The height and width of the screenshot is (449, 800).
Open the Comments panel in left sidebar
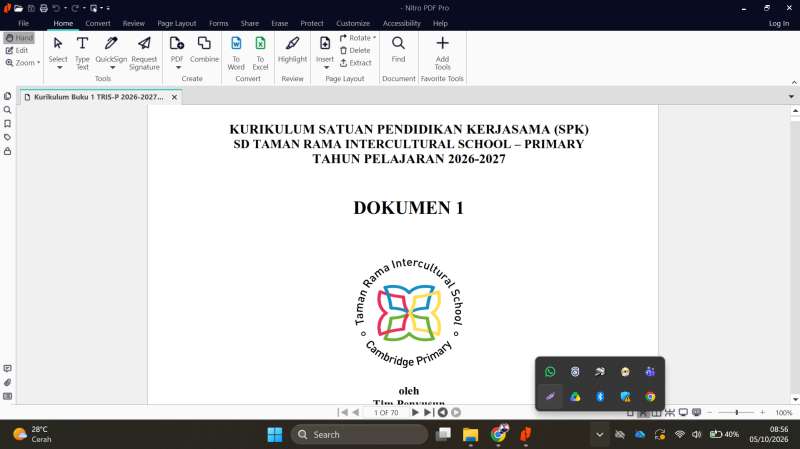pos(7,368)
